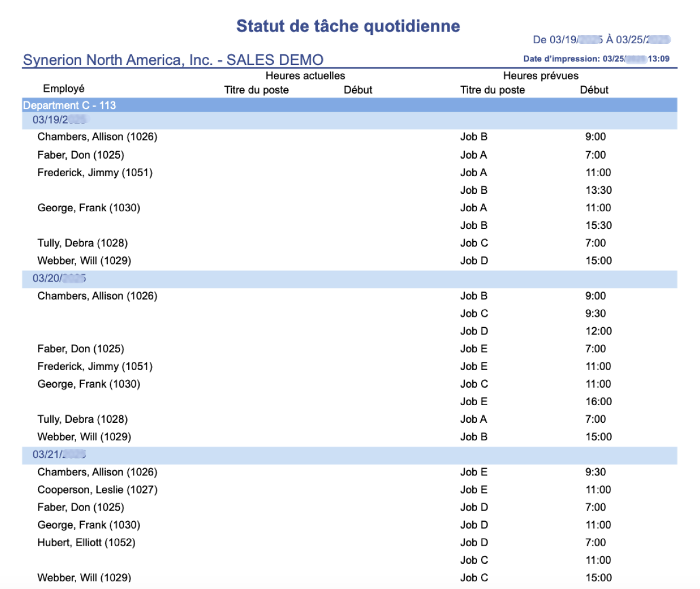Select Hubert, Elliott (1052)
Viewport: 700px width, 589px height.
[87, 543]
